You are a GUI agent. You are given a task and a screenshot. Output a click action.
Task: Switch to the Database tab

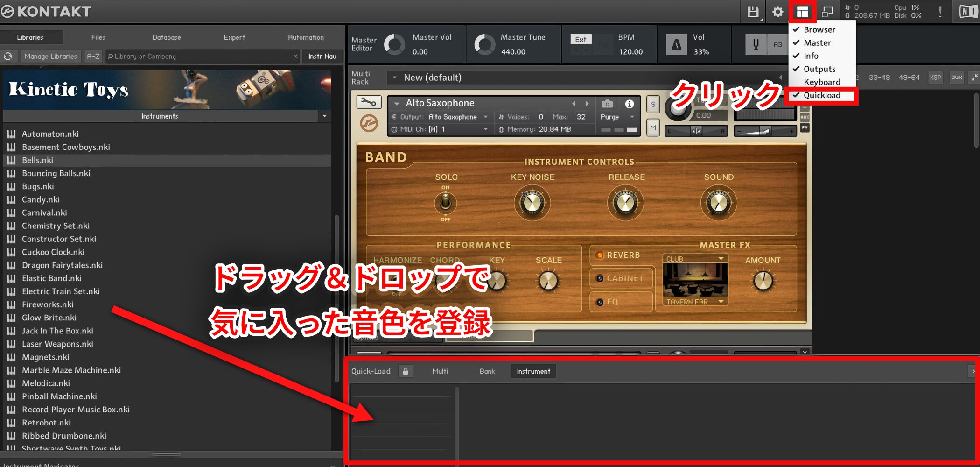tap(167, 37)
